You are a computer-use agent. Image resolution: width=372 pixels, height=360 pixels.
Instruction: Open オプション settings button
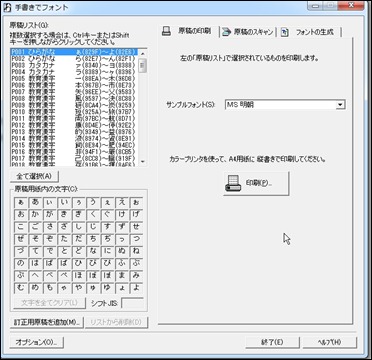(x=37, y=342)
